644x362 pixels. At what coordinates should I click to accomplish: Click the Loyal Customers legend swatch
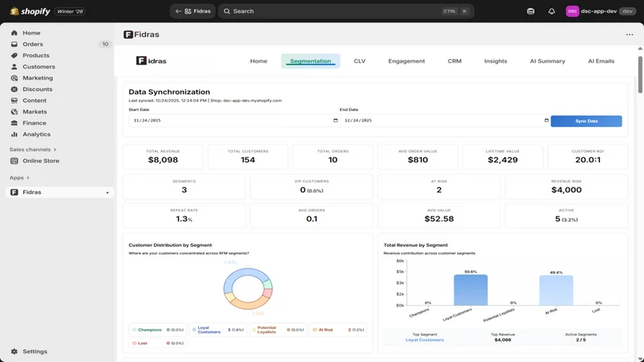coord(194,330)
